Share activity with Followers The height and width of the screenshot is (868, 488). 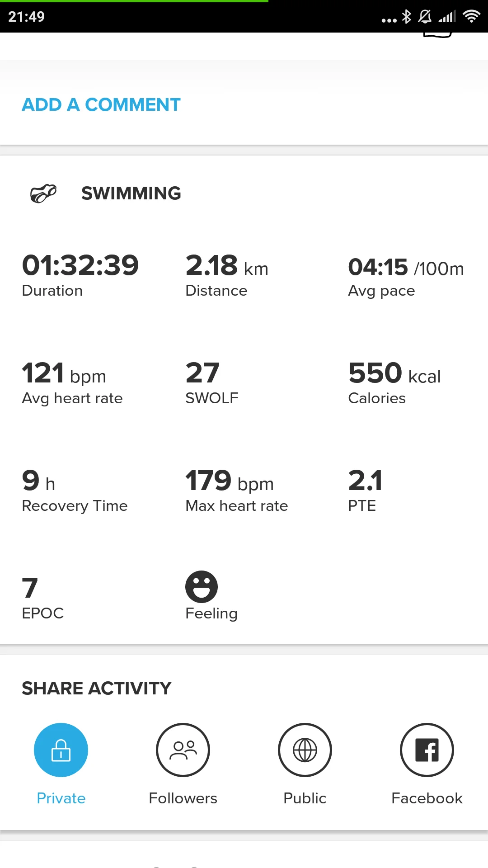point(183,750)
